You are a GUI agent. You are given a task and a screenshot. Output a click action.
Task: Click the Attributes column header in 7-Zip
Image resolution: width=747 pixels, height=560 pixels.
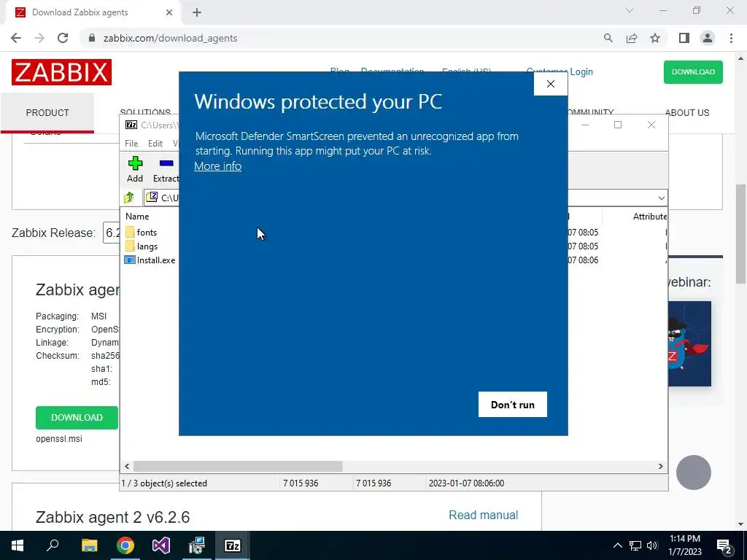click(650, 216)
